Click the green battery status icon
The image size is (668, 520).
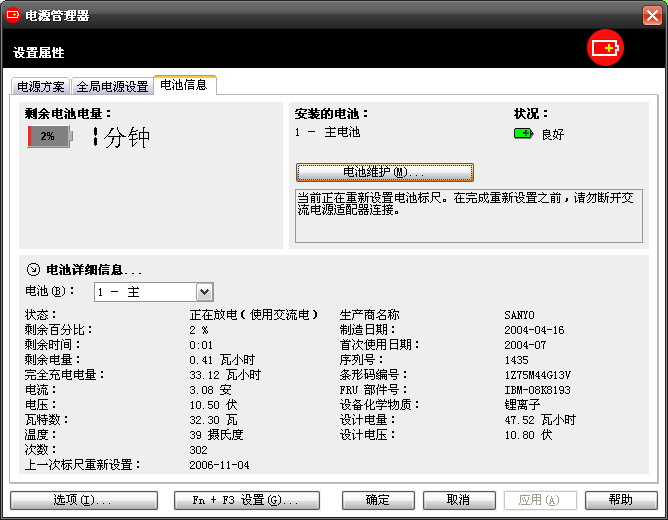click(523, 133)
